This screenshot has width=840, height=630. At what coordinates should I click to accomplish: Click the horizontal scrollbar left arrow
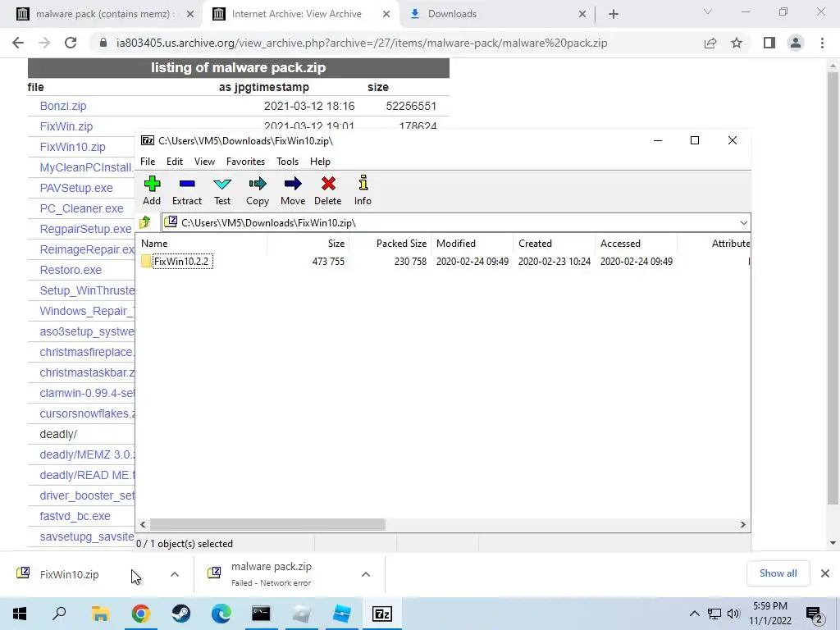tap(143, 524)
